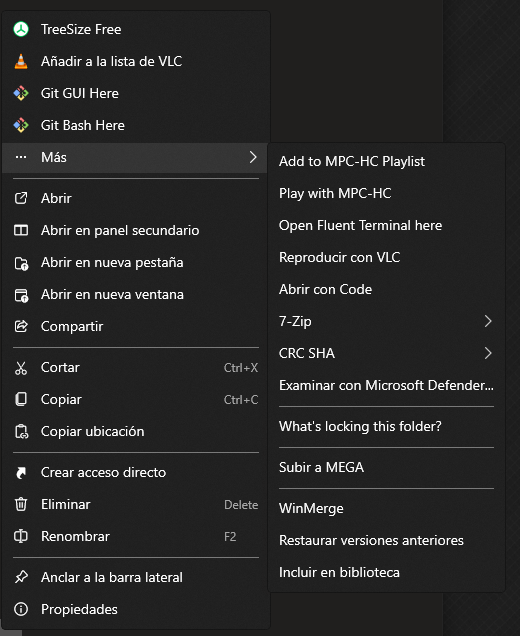The height and width of the screenshot is (636, 520).
Task: Expand the 7-Zip submenu arrow
Action: (488, 321)
